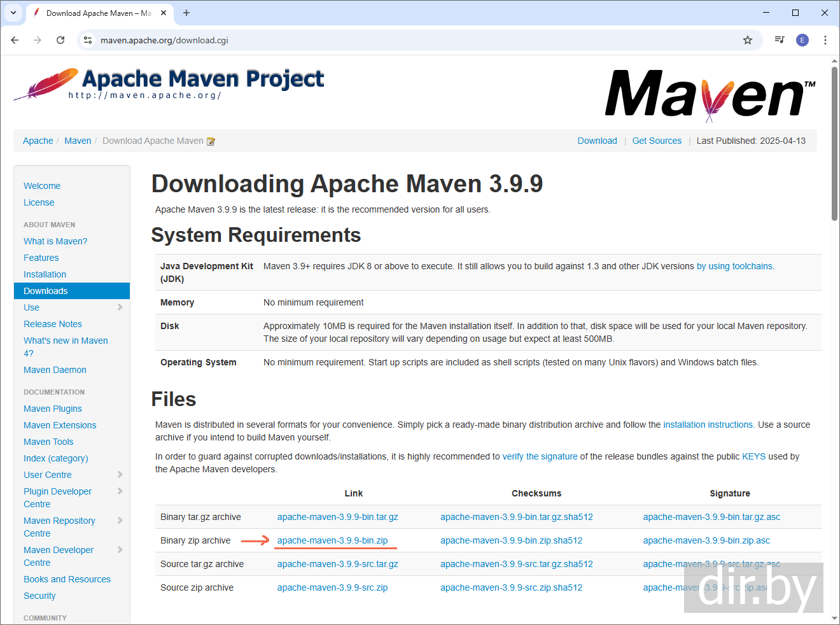The width and height of the screenshot is (840, 625).
Task: Go to Maven breadcrumb link
Action: (x=78, y=141)
